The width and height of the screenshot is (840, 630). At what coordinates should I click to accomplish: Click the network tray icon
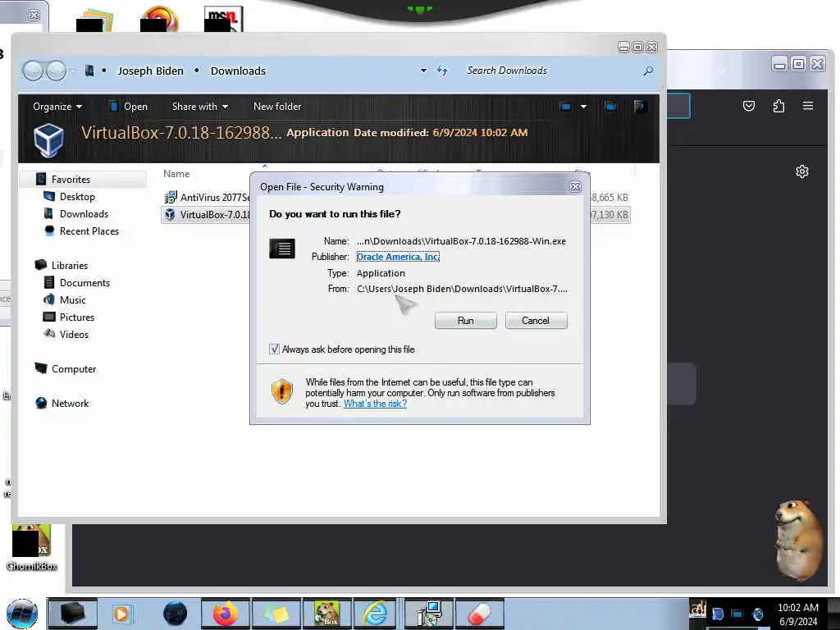737,614
